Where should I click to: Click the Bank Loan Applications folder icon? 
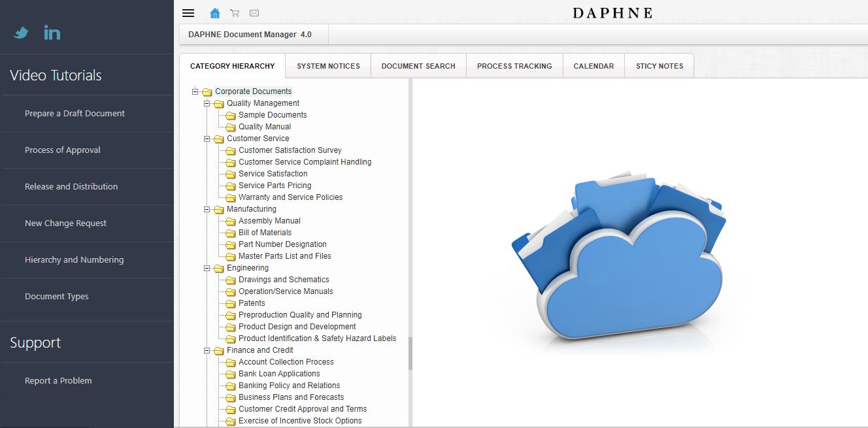[231, 374]
